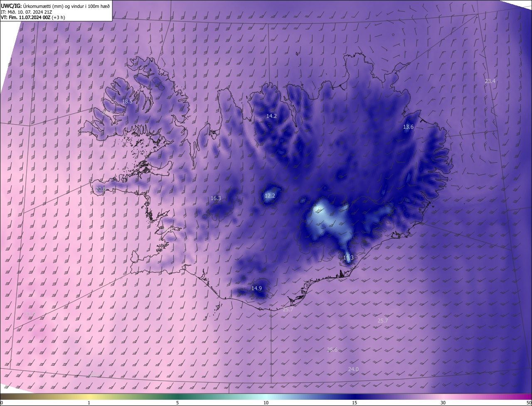Screen dimensions: 532x406
Task: Click the 20.8 value on the western peninsula
Action: (100, 189)
